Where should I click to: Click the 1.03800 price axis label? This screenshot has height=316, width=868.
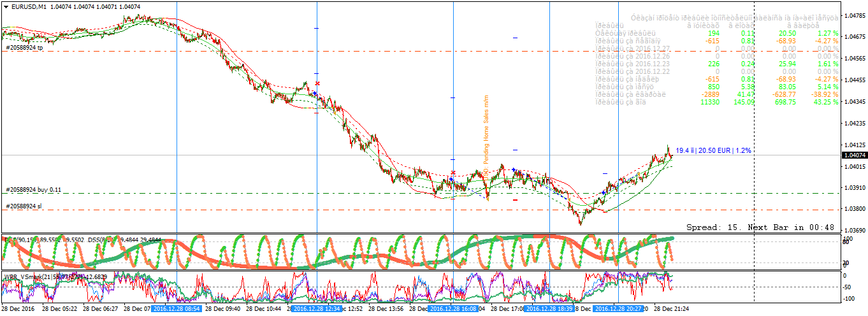click(854, 209)
